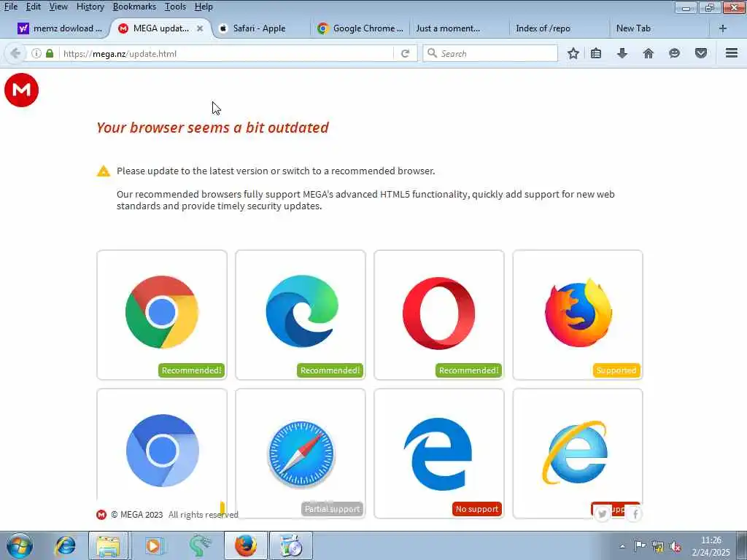Open the Bookmarks menu
Screen dimensions: 747x560
coord(134,7)
